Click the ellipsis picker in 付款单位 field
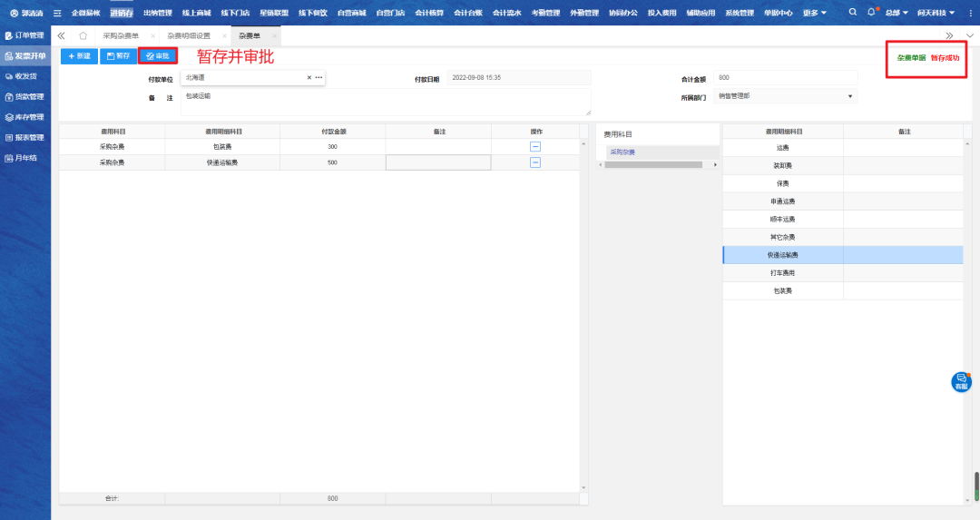 [318, 78]
